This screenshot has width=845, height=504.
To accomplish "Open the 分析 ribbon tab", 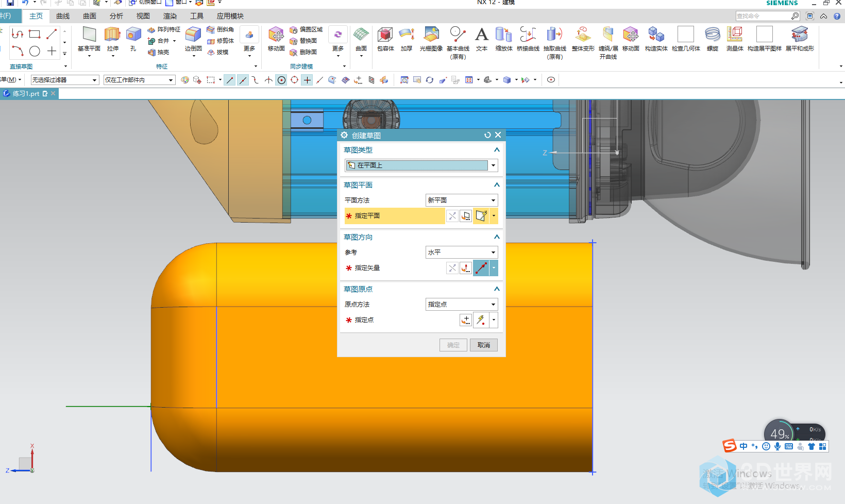I will click(x=116, y=16).
